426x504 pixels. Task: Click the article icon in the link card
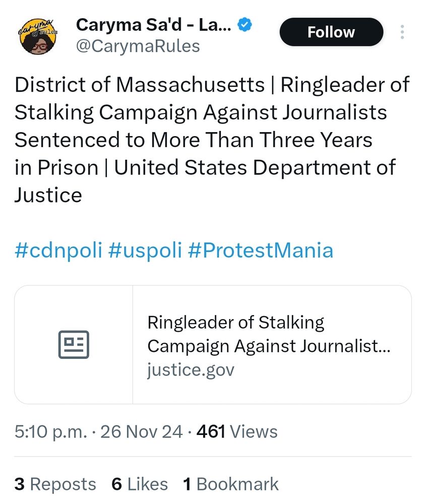74,344
